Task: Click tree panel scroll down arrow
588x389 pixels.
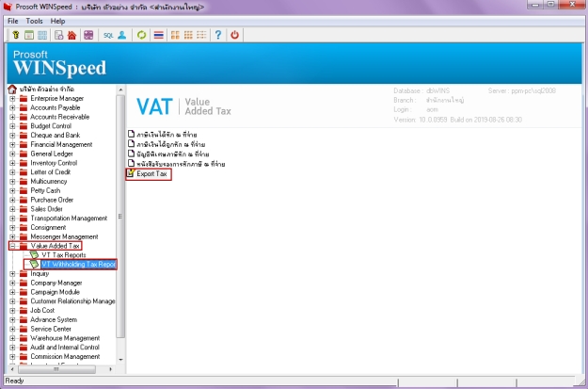Action: pyautogui.click(x=120, y=360)
